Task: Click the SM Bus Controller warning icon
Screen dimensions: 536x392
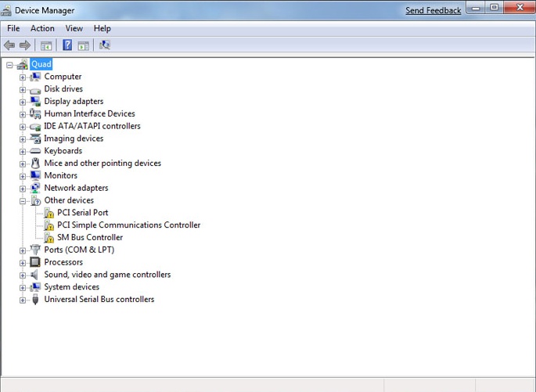Action: pyautogui.click(x=49, y=238)
